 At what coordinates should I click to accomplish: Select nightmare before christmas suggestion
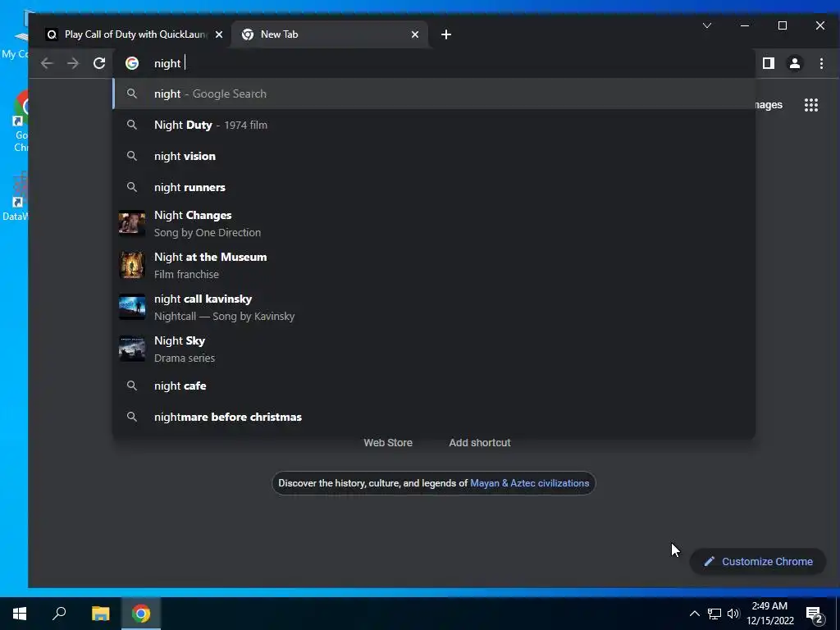(x=434, y=417)
